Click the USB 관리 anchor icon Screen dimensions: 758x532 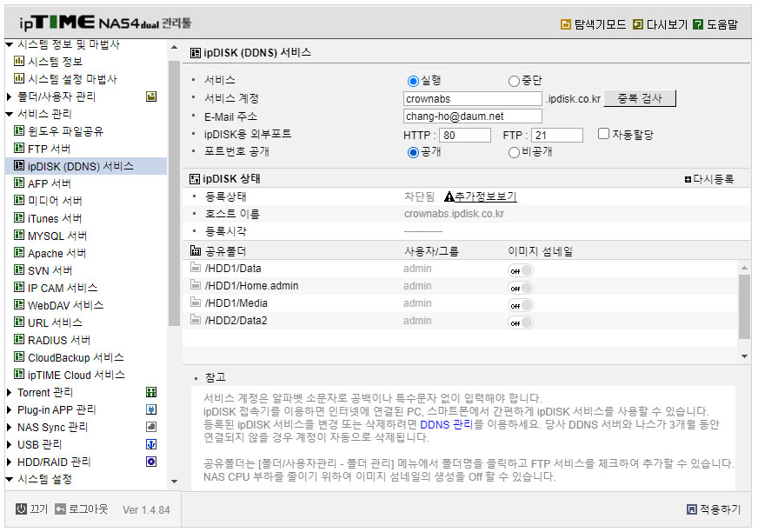point(151,444)
